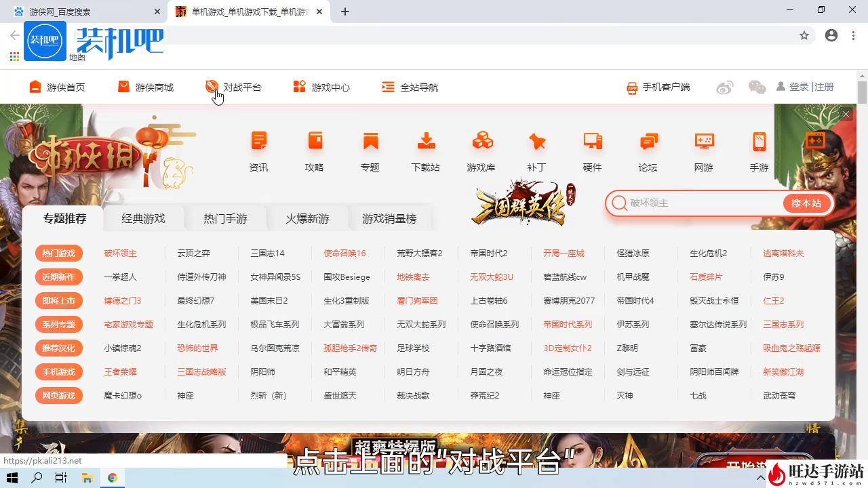
Task: Click the 推荐汉化 category button
Action: [x=59, y=348]
